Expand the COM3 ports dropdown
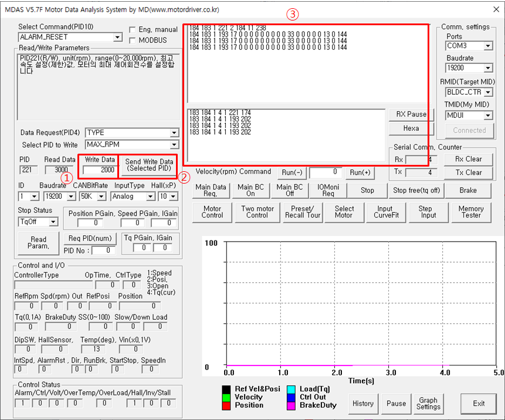Viewport: 505px width, 420px height. coord(488,46)
